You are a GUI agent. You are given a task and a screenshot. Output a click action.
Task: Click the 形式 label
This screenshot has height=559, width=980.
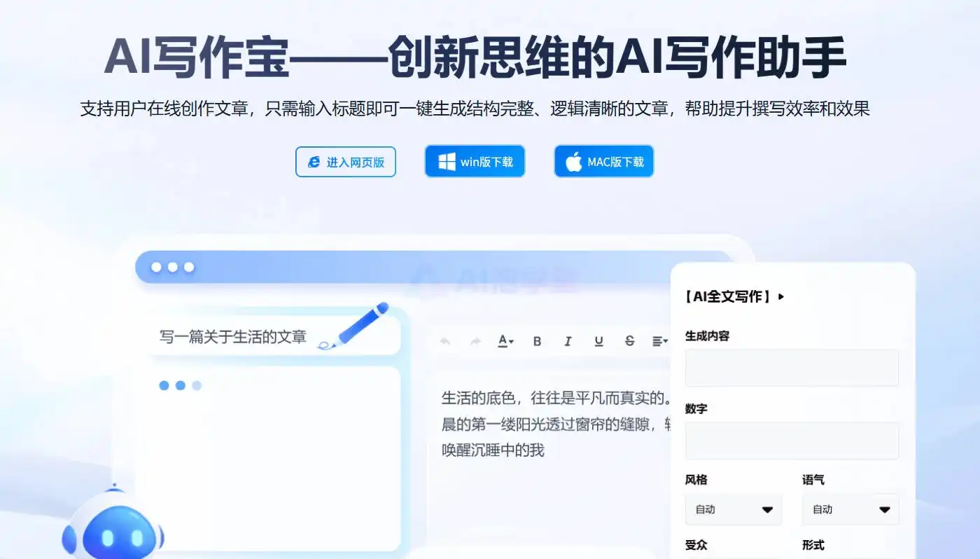click(813, 545)
